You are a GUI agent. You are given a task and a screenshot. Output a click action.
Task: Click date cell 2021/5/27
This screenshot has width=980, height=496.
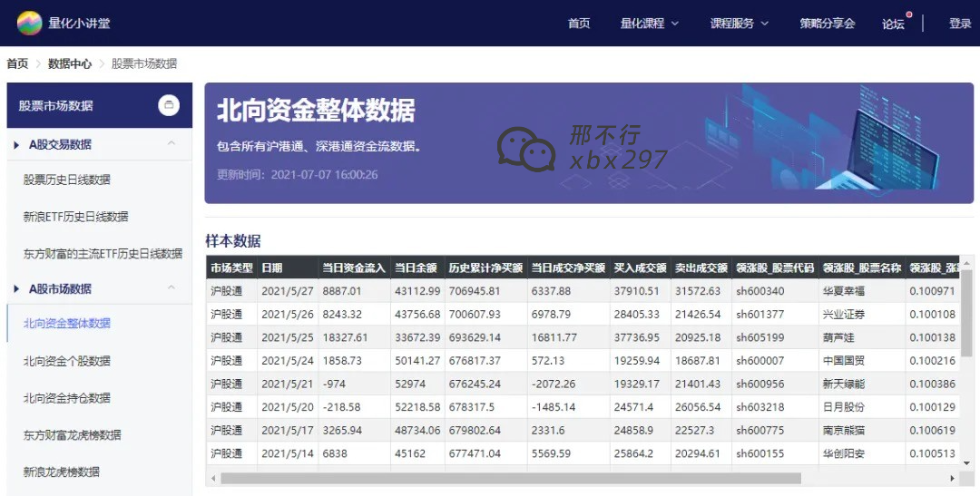pyautogui.click(x=288, y=291)
